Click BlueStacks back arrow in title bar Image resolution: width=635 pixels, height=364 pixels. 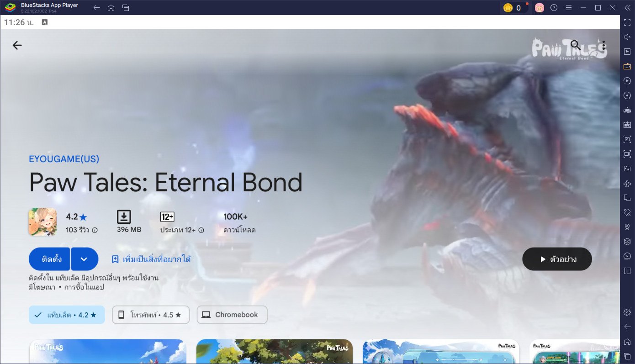pyautogui.click(x=96, y=8)
